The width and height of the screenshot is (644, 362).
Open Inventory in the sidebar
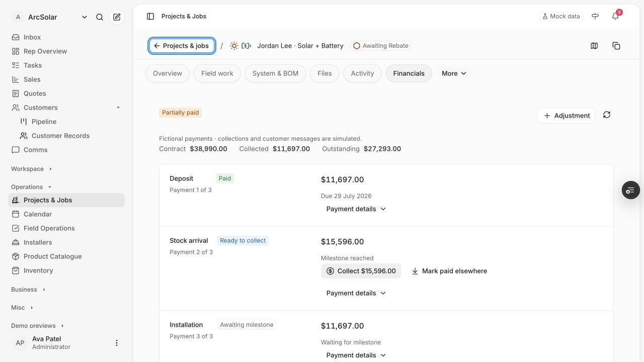click(66, 270)
